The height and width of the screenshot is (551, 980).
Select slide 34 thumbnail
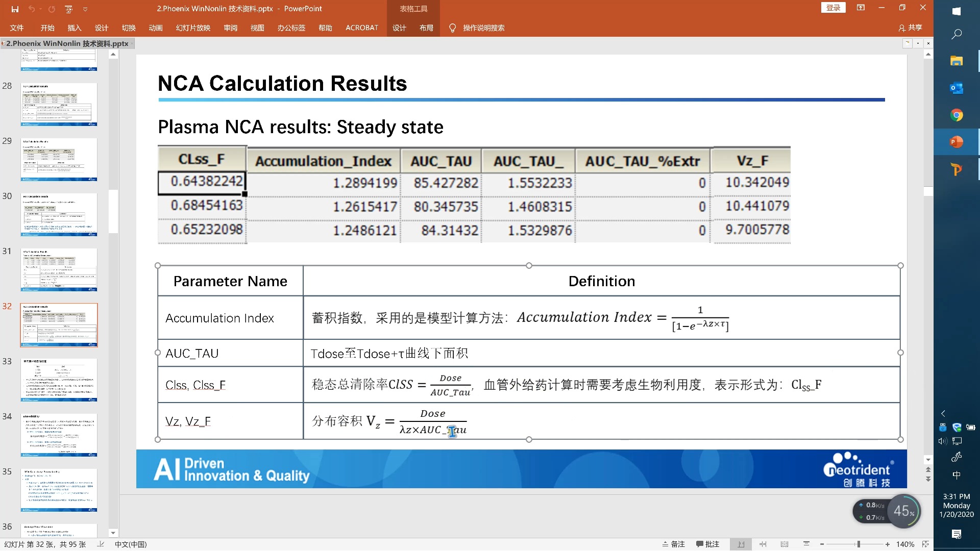click(59, 435)
